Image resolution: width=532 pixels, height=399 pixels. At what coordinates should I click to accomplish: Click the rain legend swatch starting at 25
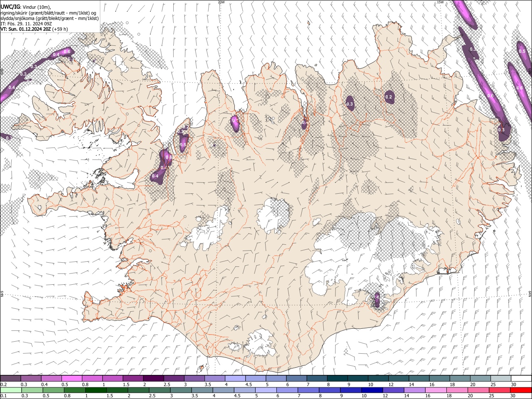click(499, 390)
